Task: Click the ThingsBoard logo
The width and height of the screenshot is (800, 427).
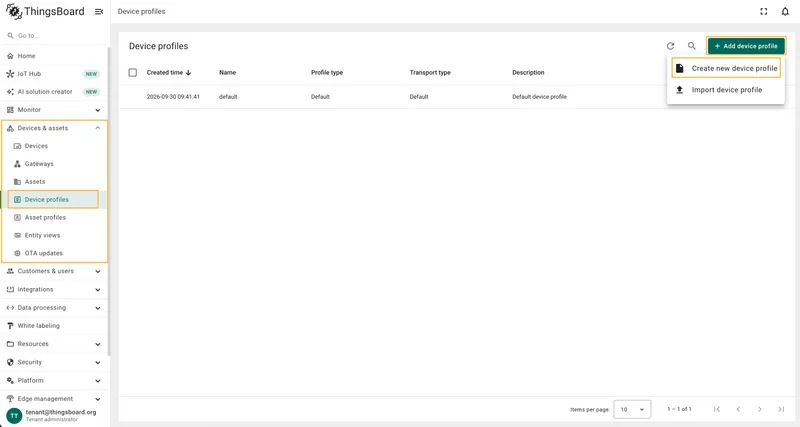Action: (45, 11)
